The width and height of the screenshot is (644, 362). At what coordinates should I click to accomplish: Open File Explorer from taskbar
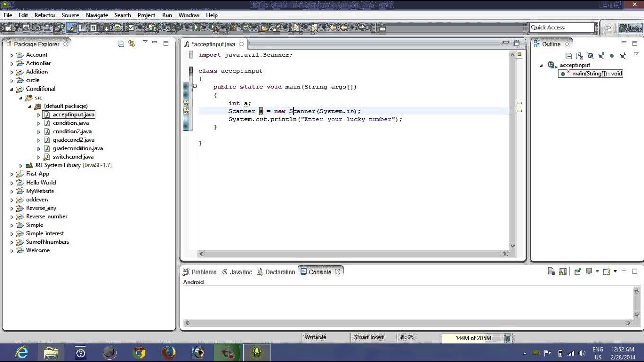click(51, 353)
